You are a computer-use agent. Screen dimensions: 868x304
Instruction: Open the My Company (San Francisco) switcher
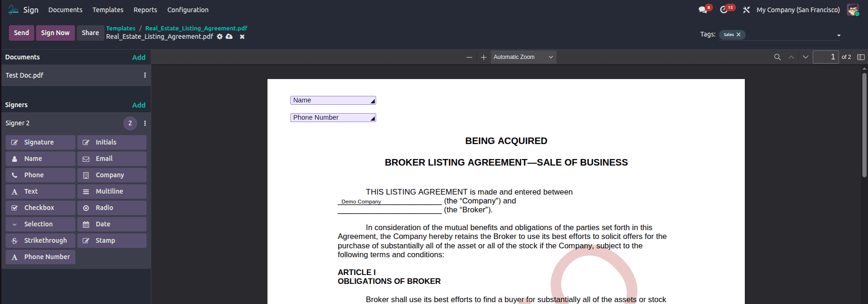pyautogui.click(x=798, y=10)
